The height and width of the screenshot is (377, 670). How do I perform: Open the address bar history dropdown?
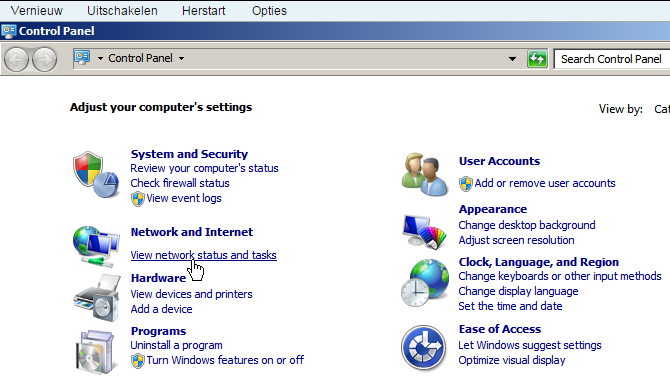coord(512,59)
